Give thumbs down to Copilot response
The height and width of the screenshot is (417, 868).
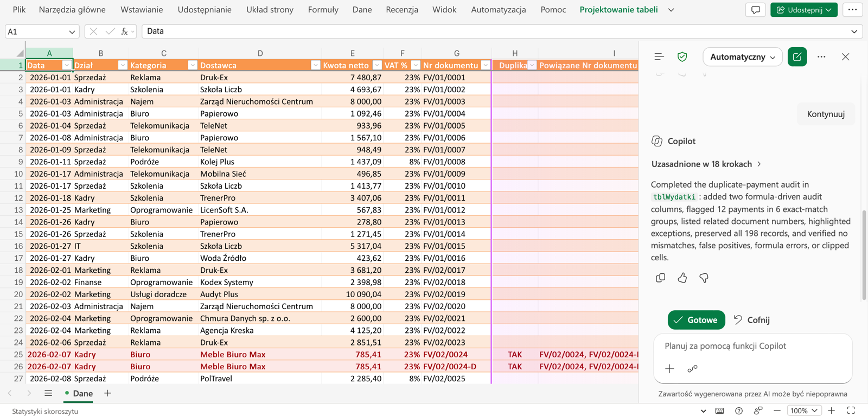point(704,278)
